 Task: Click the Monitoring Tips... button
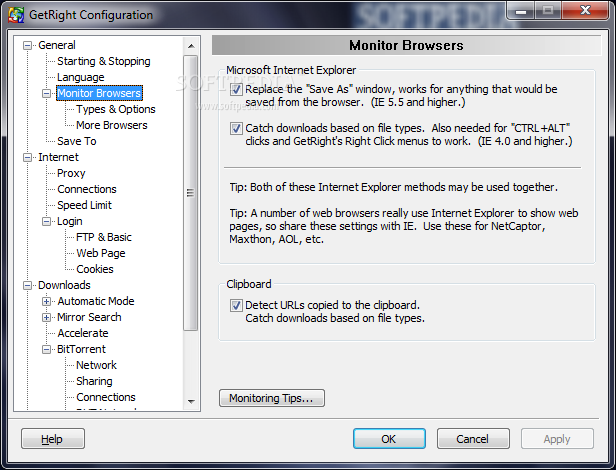click(x=272, y=398)
